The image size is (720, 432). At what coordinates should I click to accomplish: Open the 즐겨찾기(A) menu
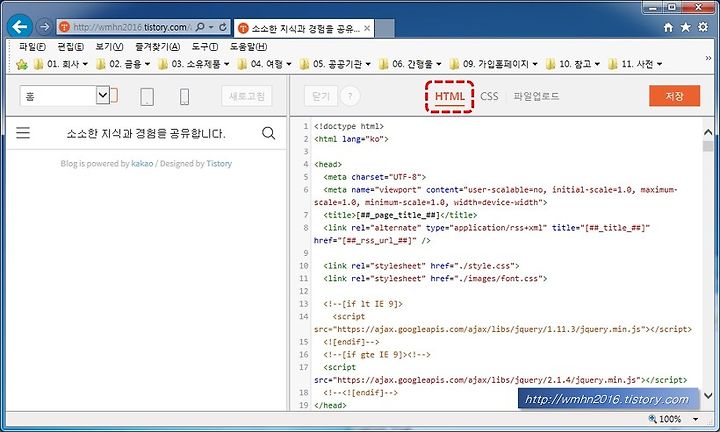tap(157, 46)
